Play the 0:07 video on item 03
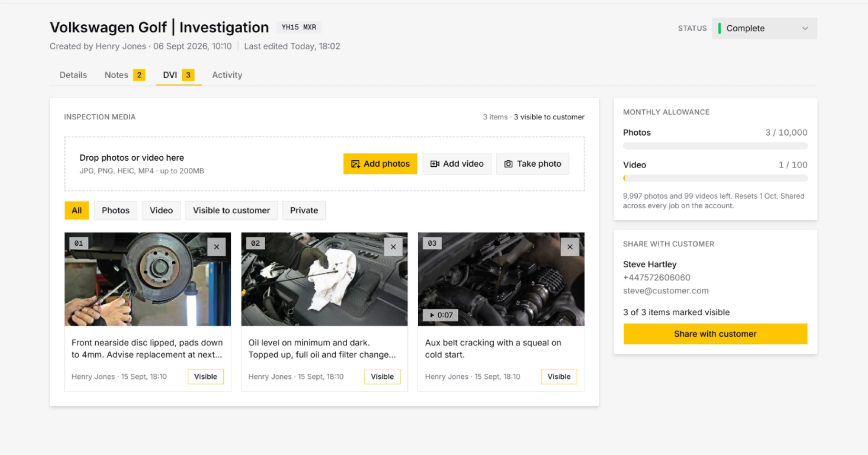Screen dimensions: 868x455 tap(441, 315)
